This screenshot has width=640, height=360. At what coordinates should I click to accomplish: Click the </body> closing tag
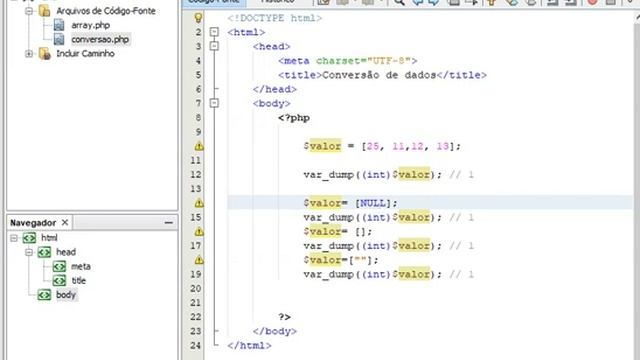coord(275,331)
